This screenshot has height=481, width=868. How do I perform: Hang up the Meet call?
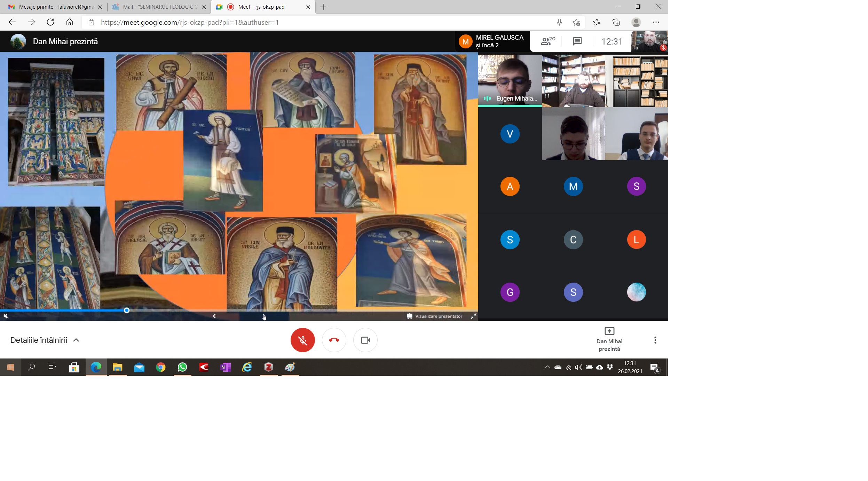tap(334, 340)
